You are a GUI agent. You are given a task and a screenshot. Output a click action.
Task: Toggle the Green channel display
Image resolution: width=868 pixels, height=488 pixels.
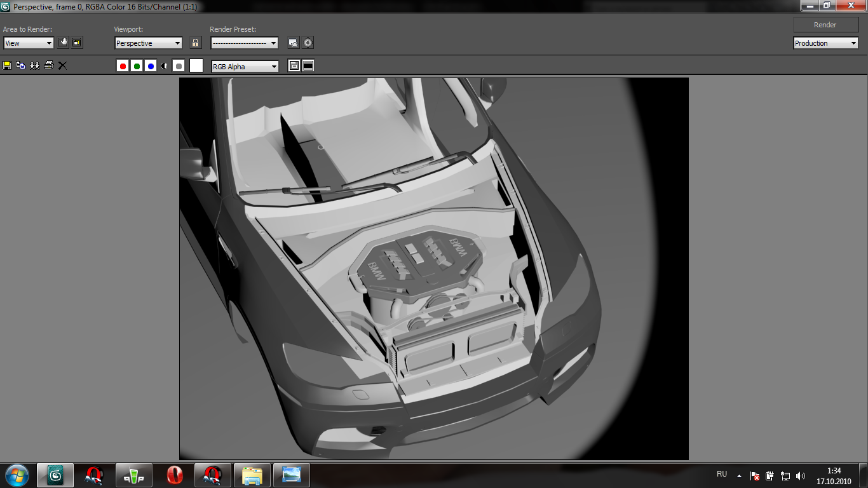coord(137,66)
